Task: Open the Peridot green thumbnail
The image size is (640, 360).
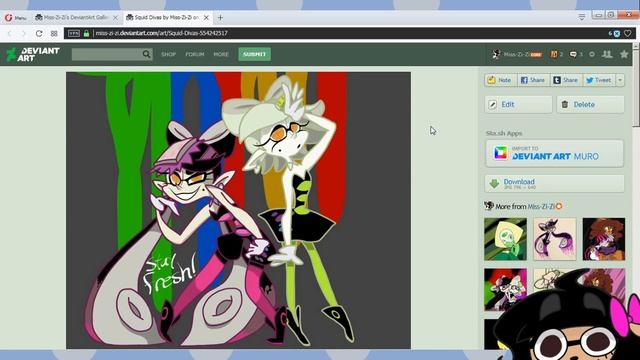Action: pyautogui.click(x=505, y=239)
